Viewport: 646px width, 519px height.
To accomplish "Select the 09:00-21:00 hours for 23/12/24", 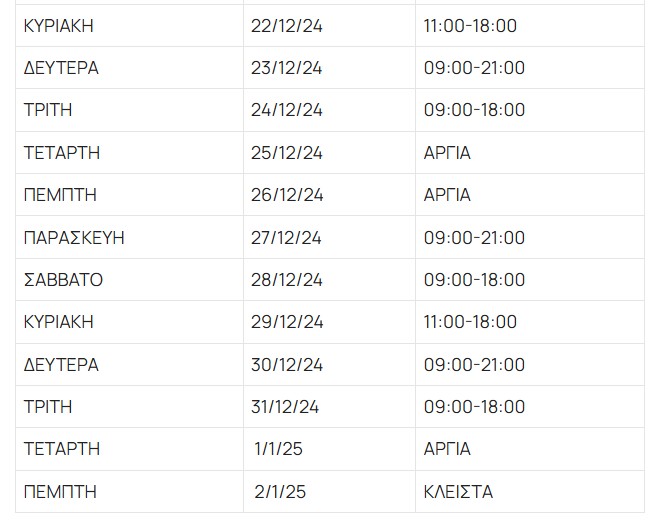I will (474, 68).
